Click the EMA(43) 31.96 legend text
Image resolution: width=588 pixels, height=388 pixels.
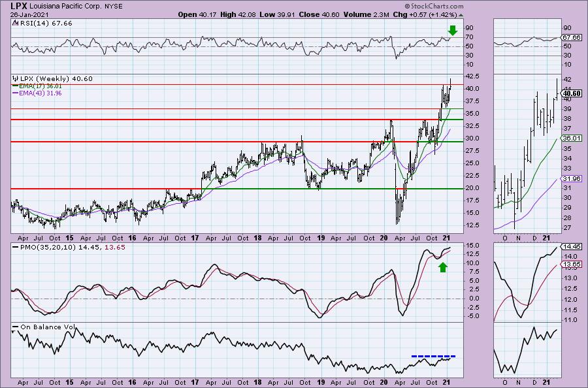(41, 93)
